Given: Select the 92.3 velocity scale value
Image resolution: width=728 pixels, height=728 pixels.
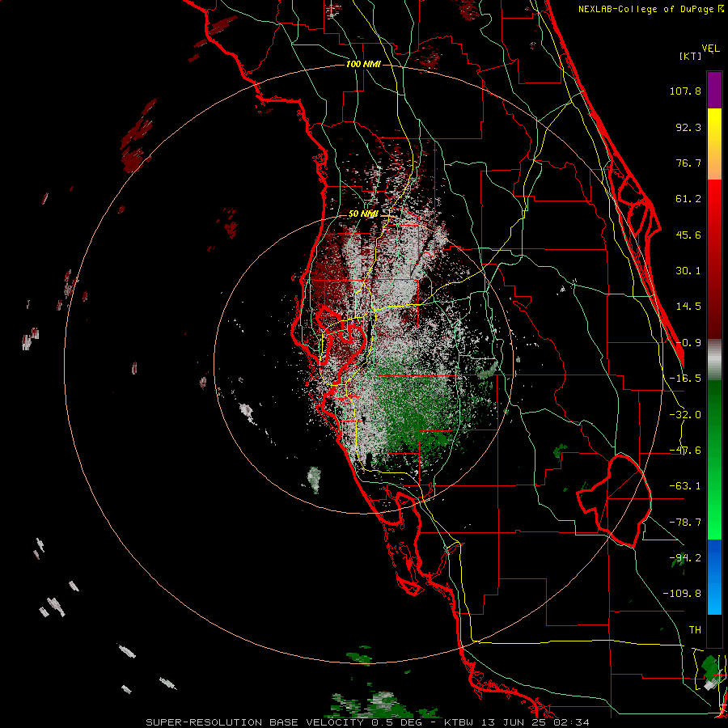Looking at the screenshot, I should [688, 127].
